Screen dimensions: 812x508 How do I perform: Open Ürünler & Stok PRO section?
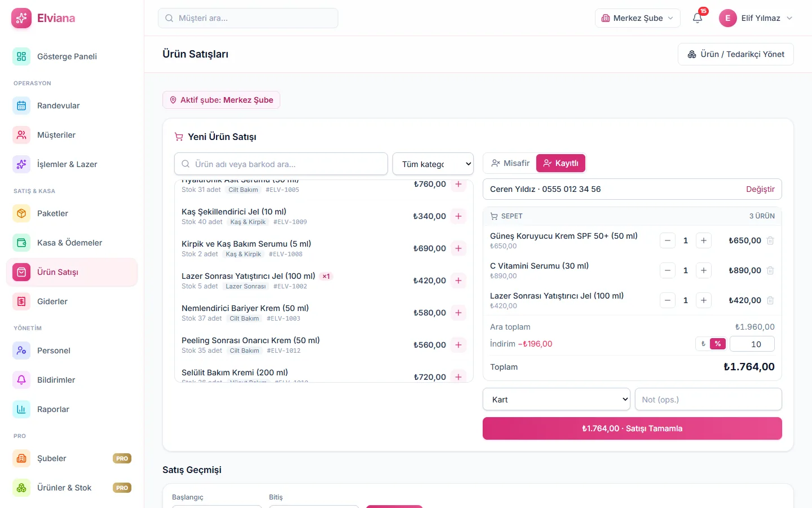pos(72,488)
